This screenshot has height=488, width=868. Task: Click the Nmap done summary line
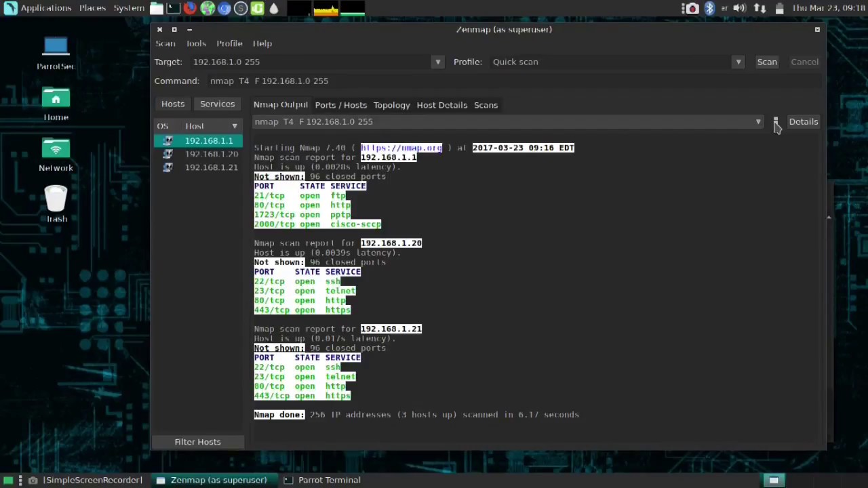click(416, 415)
